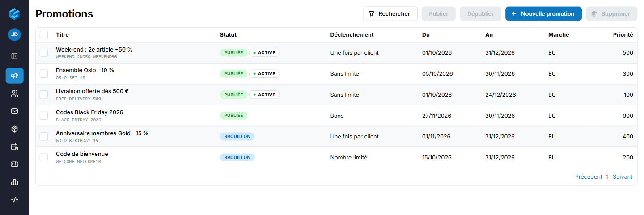The image size is (644, 215).
Task: Open the megaphone promotions section
Action: [14, 76]
